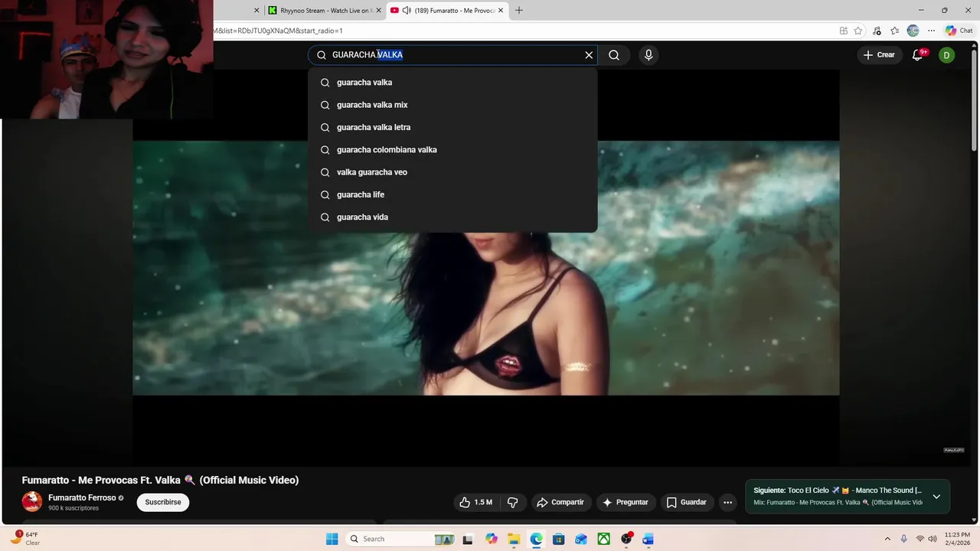
Task: Open Wi-Fi network tray icon
Action: pos(920,539)
